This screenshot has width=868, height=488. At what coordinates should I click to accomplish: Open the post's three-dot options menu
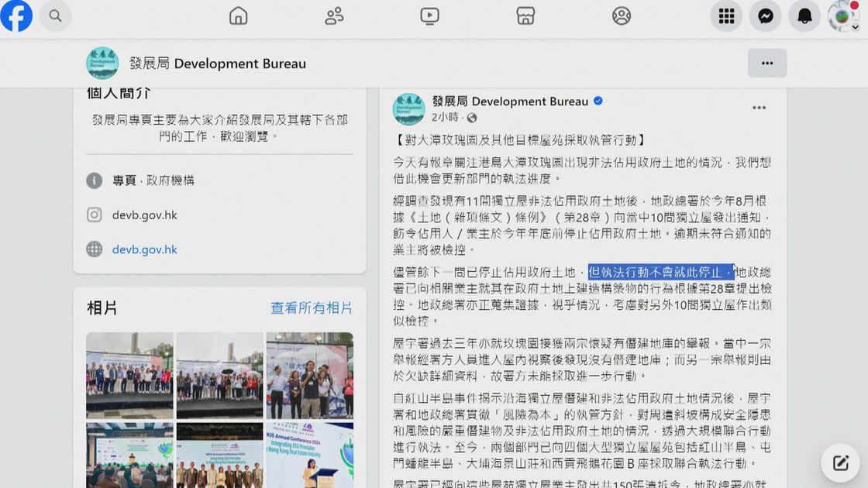click(x=758, y=108)
